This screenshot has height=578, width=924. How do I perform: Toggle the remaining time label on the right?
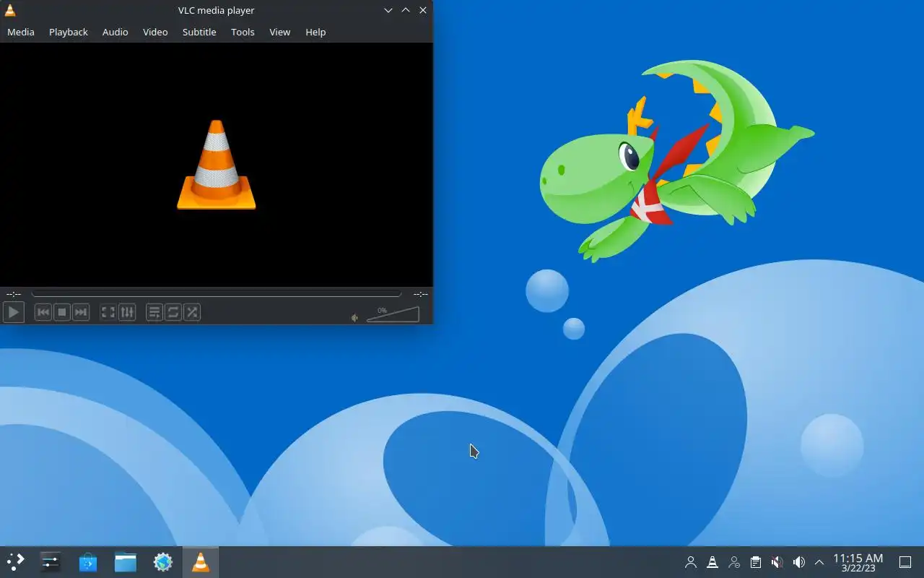(421, 294)
